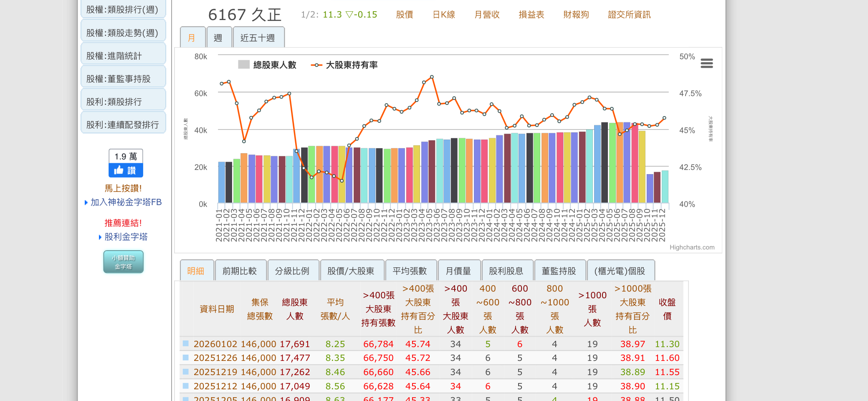Viewport: 868px width, 401px height.
Task: Sort by 總股東人數 column header
Action: [x=294, y=309]
